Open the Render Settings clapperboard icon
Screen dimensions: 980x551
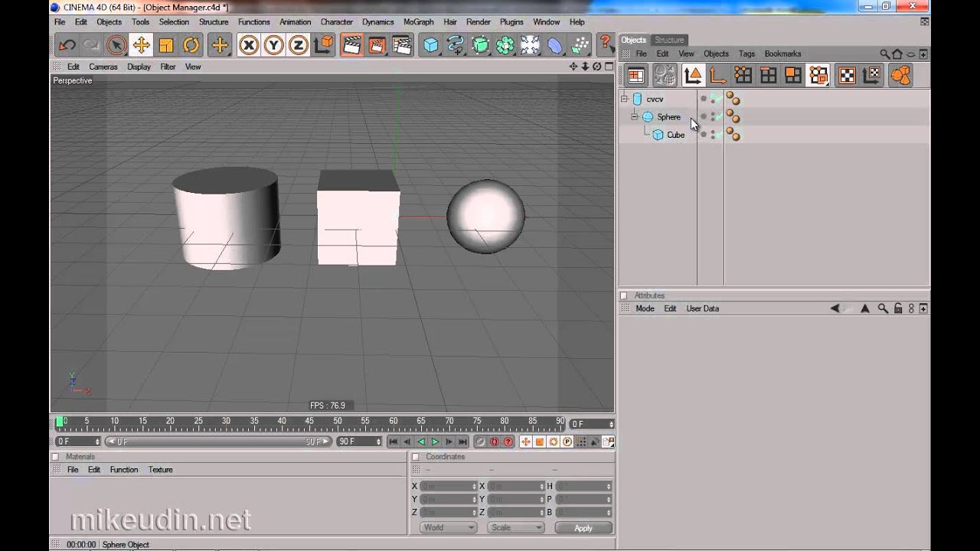coord(402,45)
